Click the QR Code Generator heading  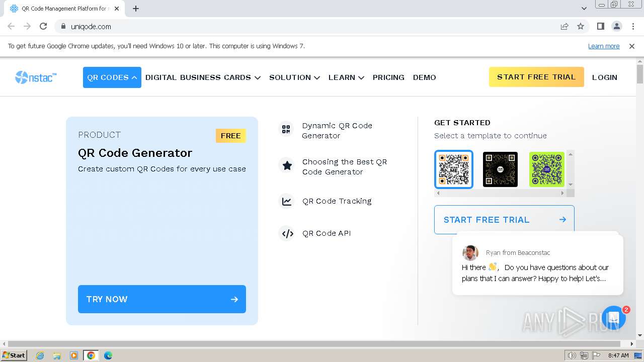(135, 153)
